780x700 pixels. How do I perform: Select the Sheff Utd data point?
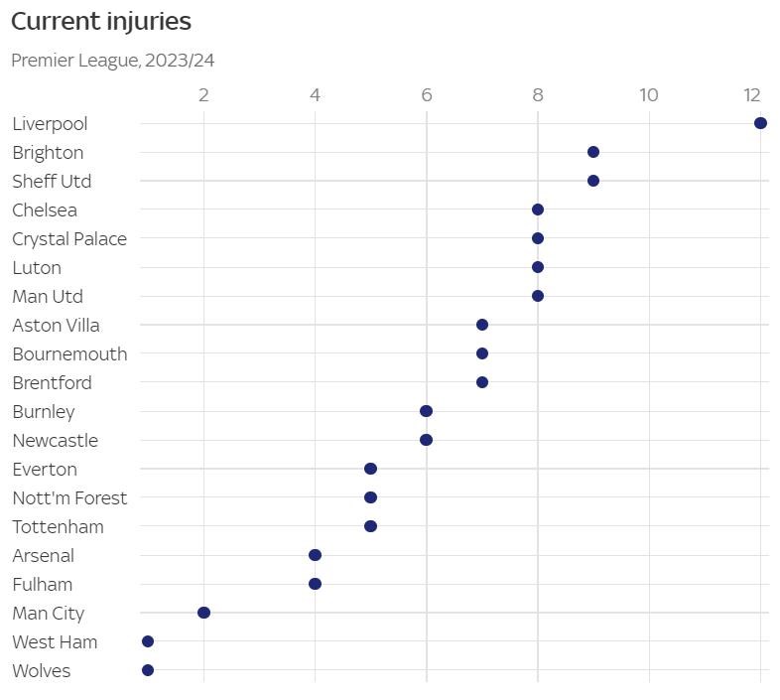(x=593, y=181)
